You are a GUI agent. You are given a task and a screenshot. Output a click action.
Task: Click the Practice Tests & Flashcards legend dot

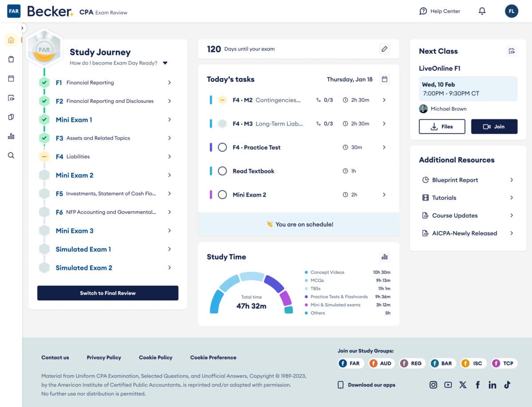[306, 297]
